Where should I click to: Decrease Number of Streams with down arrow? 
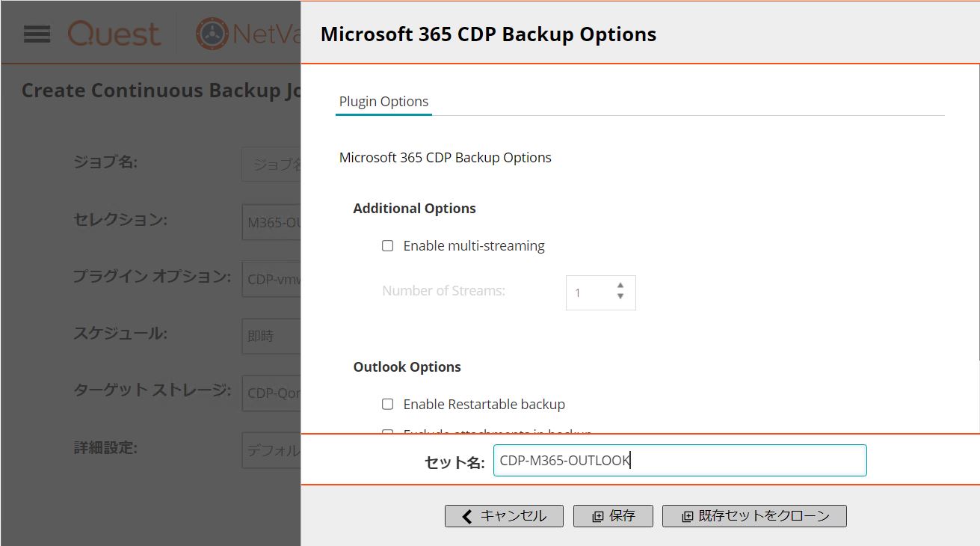coord(620,297)
